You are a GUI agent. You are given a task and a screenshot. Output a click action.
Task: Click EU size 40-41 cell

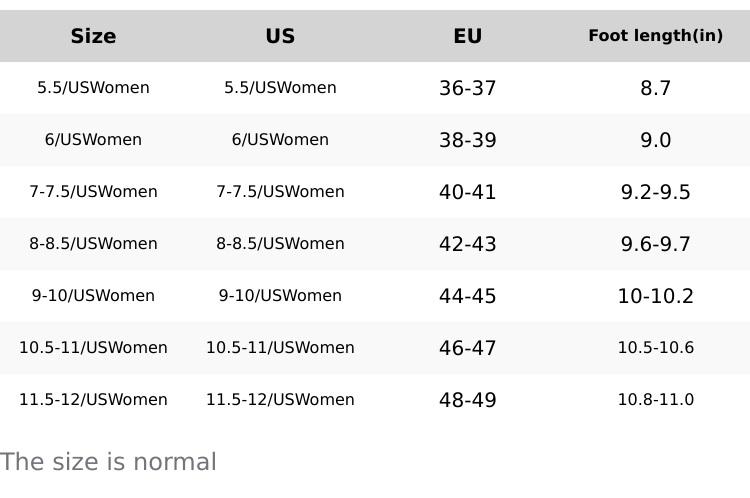point(467,192)
